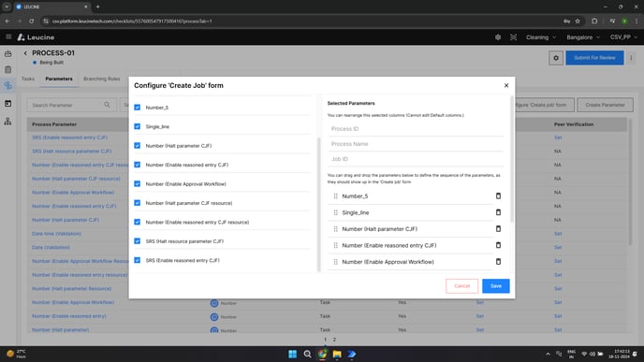Go back with the arrow beside PROCESS-01
This screenshot has height=362, width=644.
pyautogui.click(x=25, y=53)
